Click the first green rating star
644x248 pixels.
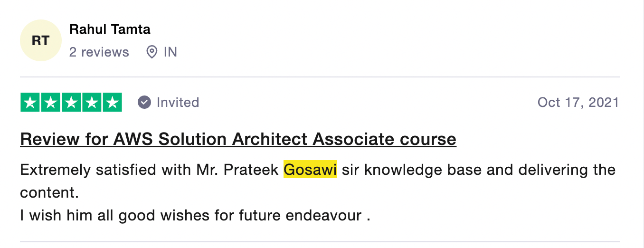pos(30,103)
